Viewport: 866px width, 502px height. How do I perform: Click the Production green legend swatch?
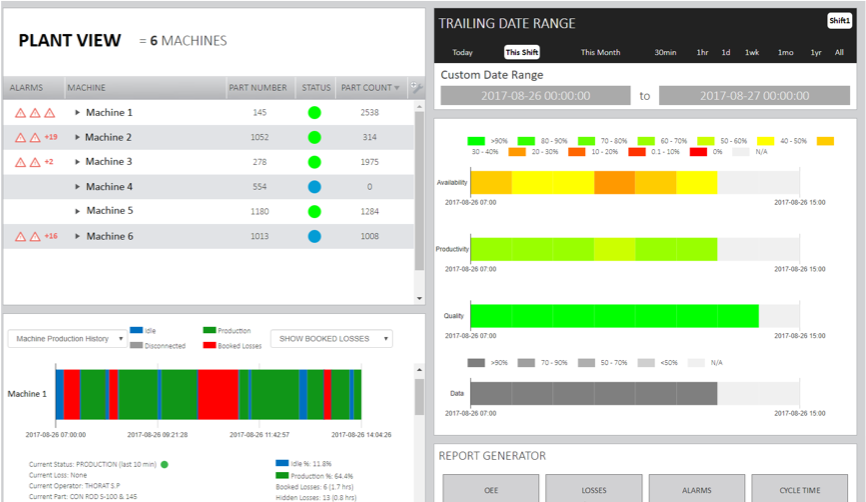(x=209, y=330)
